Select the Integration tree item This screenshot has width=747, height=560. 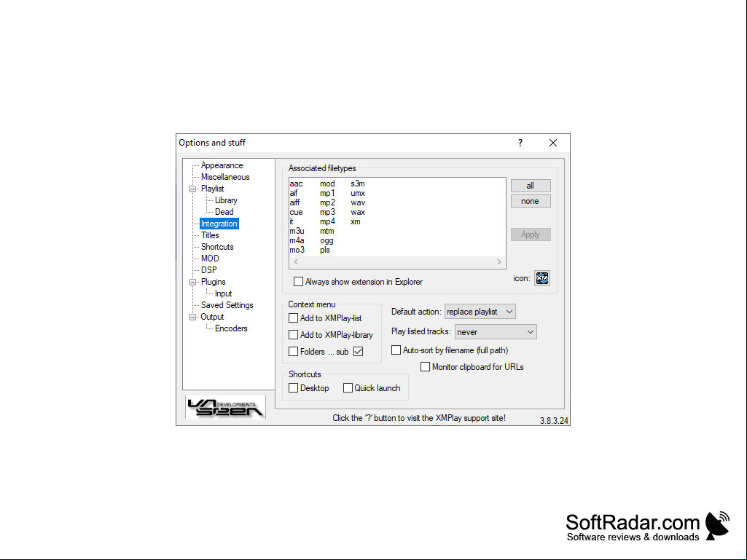[x=219, y=224]
